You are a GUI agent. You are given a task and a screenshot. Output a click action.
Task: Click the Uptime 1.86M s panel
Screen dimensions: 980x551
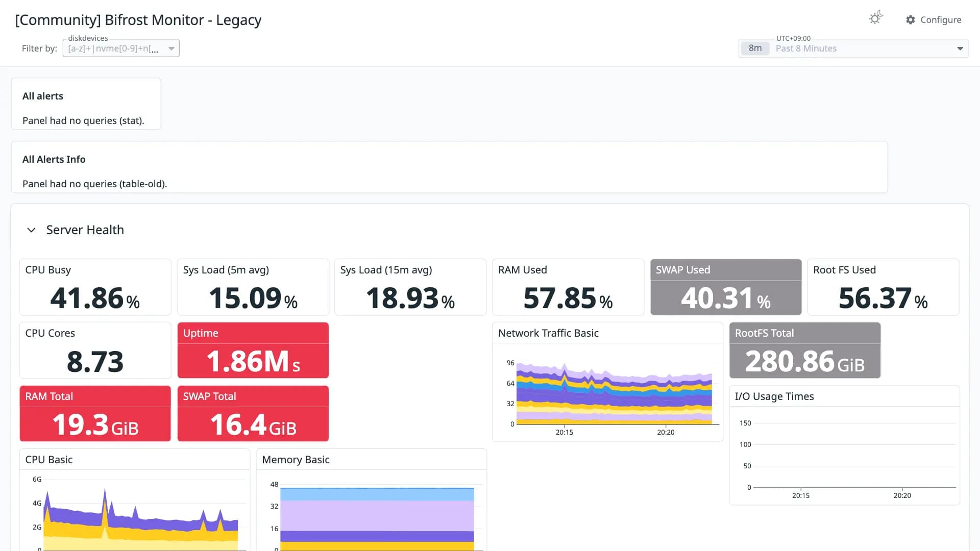click(253, 350)
